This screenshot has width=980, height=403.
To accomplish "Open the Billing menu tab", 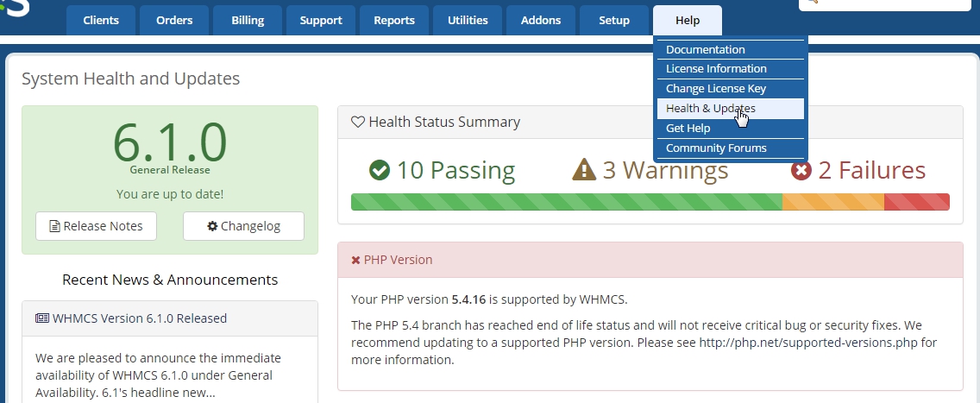I will coord(248,20).
